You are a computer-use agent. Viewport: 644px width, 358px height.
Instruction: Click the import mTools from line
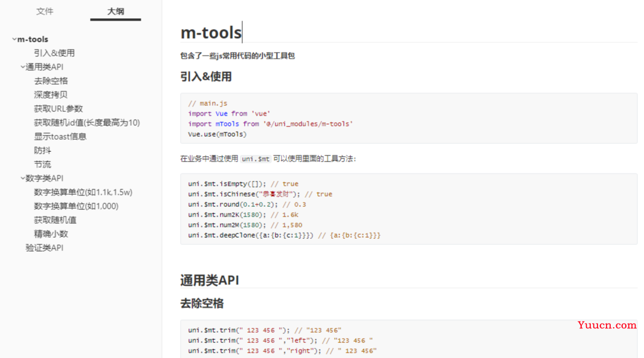tap(270, 124)
